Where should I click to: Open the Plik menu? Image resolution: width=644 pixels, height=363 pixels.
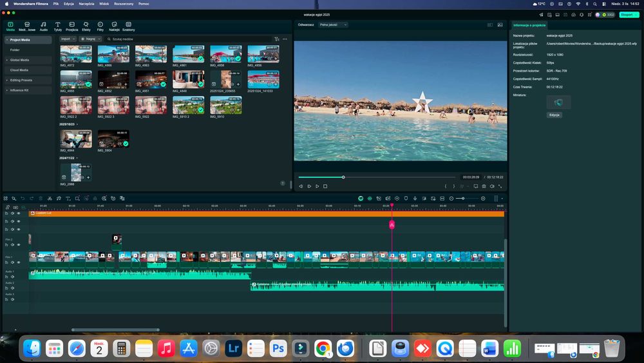[x=56, y=4]
